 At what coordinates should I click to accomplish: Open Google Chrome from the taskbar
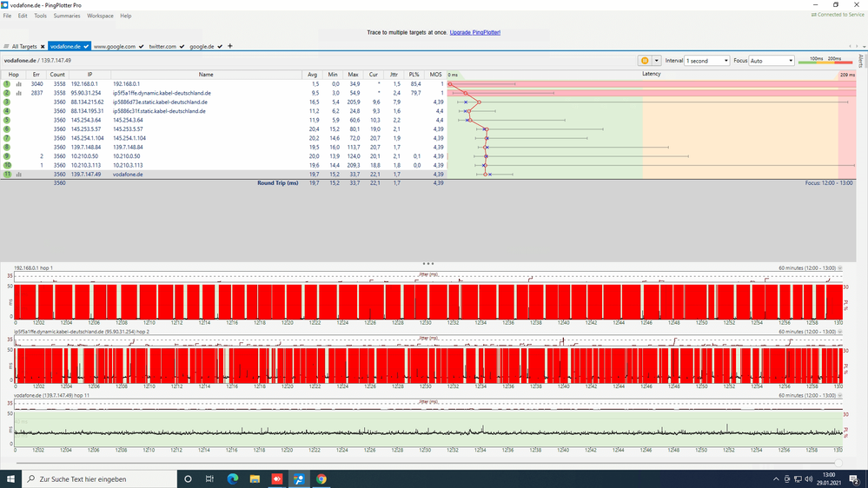pyautogui.click(x=321, y=479)
